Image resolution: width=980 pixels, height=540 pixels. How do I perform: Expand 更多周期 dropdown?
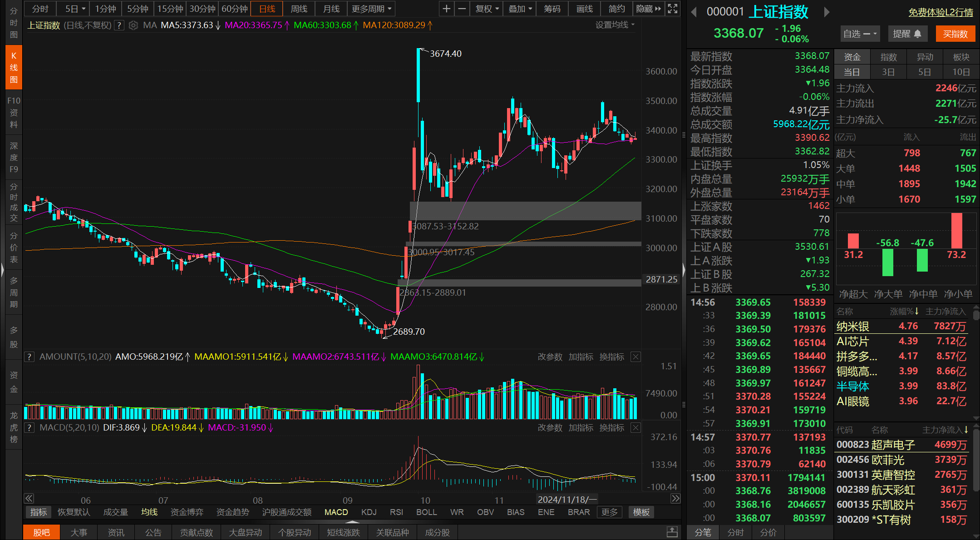point(371,9)
